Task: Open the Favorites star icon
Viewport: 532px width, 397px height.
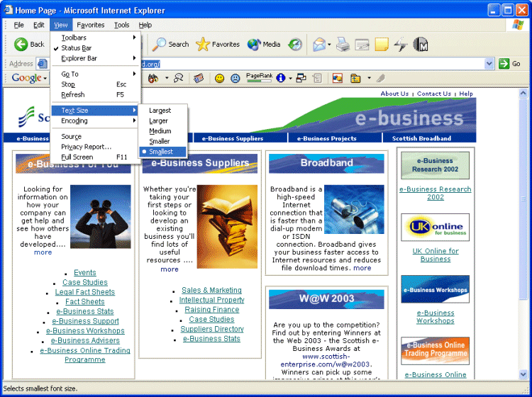Action: pyautogui.click(x=203, y=45)
